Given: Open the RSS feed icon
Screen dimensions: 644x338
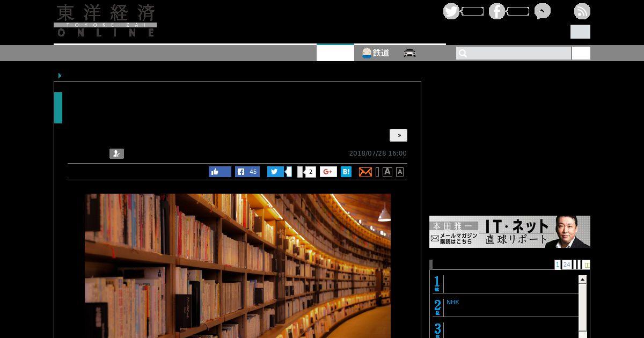Looking at the screenshot, I should [582, 11].
